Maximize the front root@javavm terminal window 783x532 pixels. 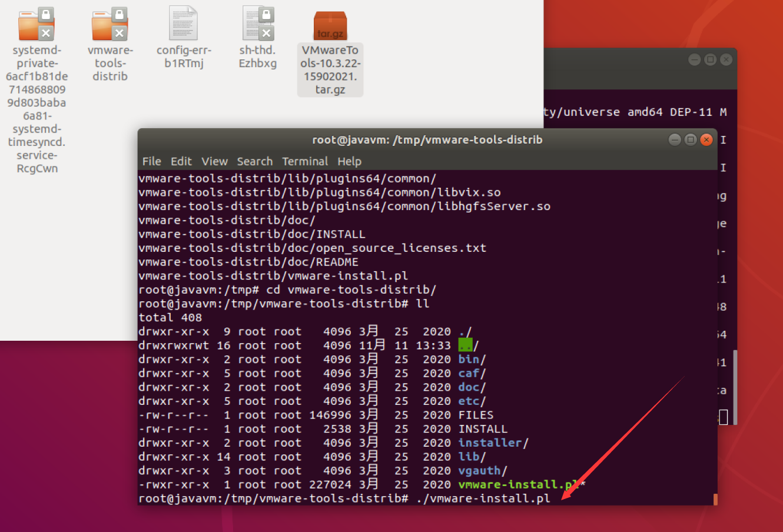click(x=691, y=139)
